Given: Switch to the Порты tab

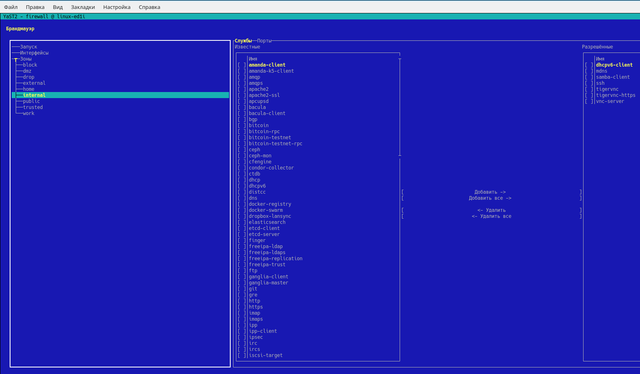Looking at the screenshot, I should 264,41.
